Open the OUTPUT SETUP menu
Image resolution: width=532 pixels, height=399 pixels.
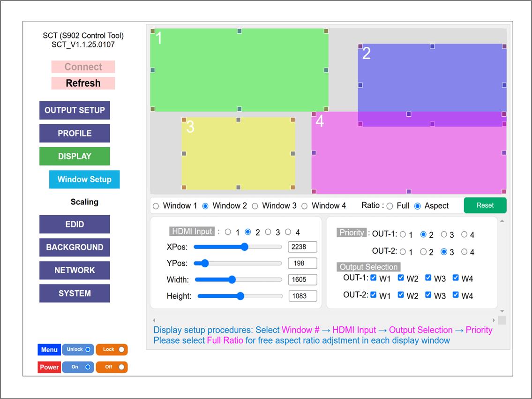tap(75, 110)
